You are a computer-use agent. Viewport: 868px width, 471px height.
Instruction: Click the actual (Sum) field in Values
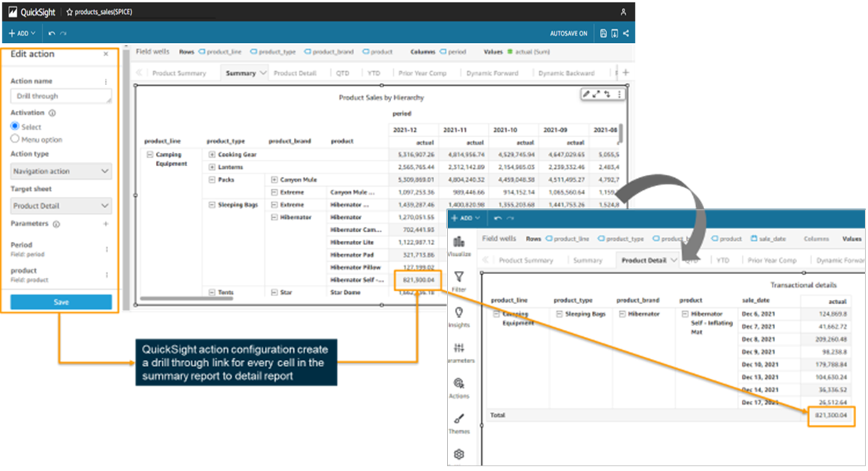coord(529,52)
